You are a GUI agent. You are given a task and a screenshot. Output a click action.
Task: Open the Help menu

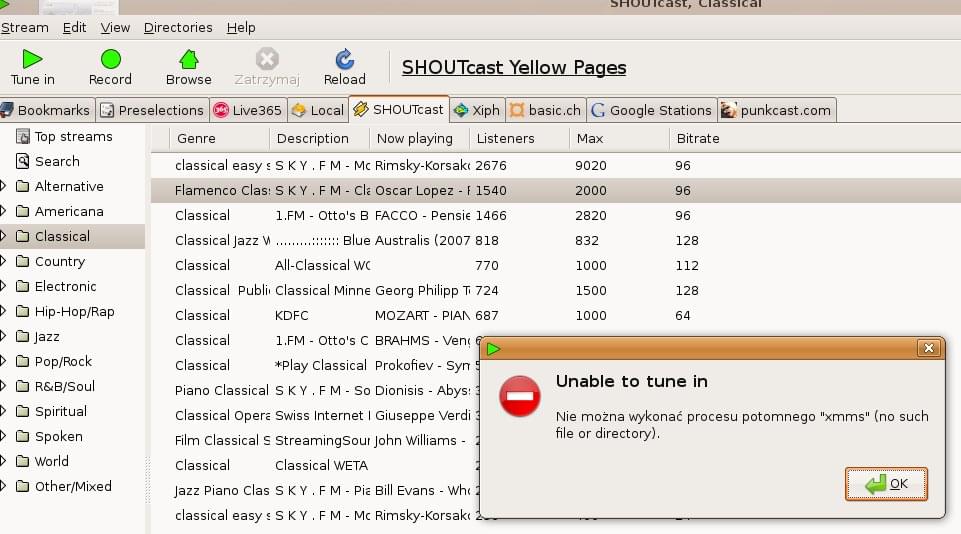(x=241, y=28)
